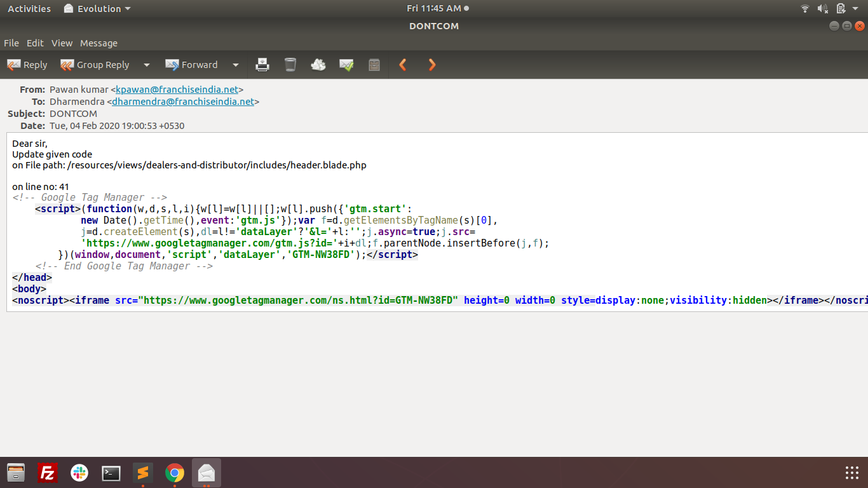This screenshot has width=868, height=488.
Task: Launch Sublime Text from the dock
Action: tap(143, 473)
